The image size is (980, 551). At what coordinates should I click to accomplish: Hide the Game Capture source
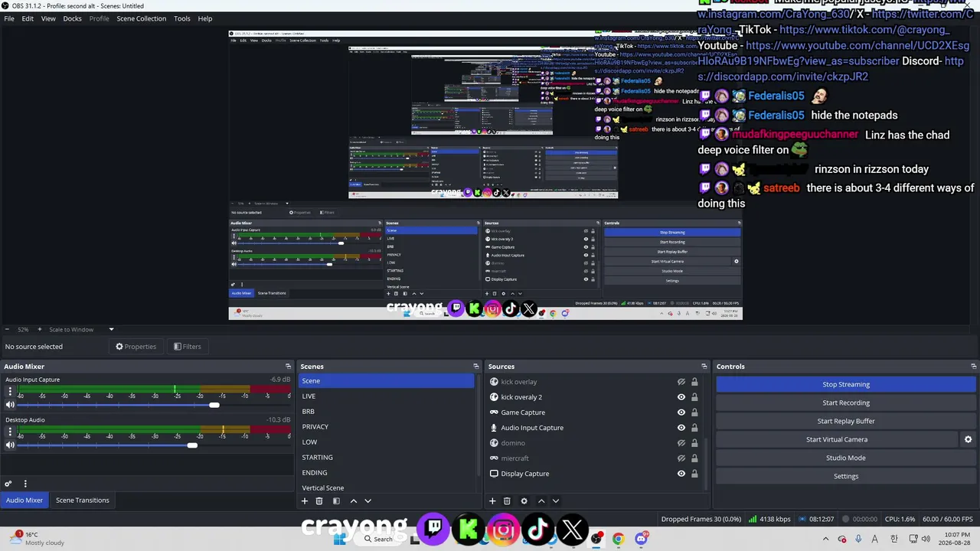681,412
